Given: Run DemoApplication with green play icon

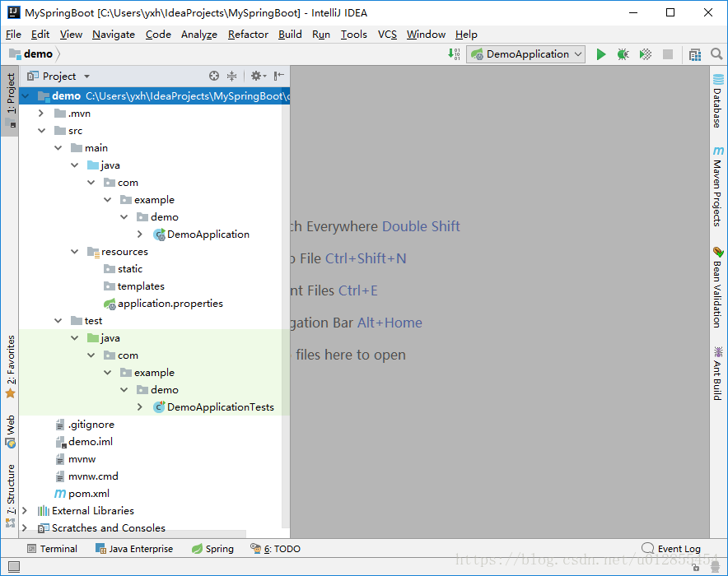Looking at the screenshot, I should point(601,54).
